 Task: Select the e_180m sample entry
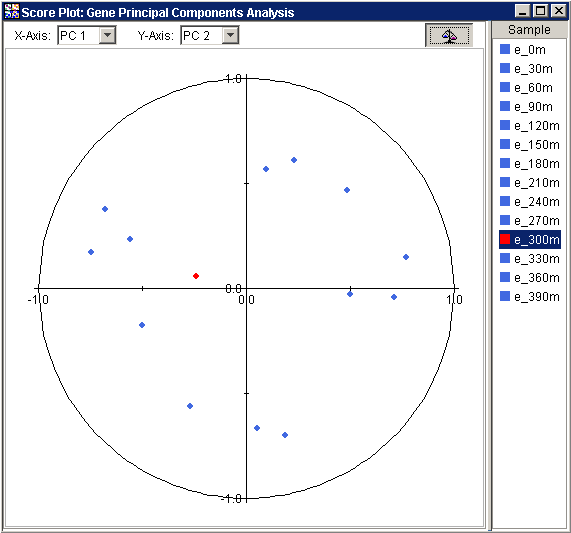coord(529,163)
